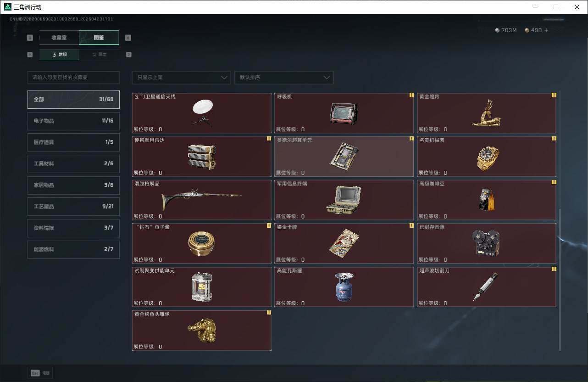Open the 默认排序 sort dropdown

click(284, 78)
